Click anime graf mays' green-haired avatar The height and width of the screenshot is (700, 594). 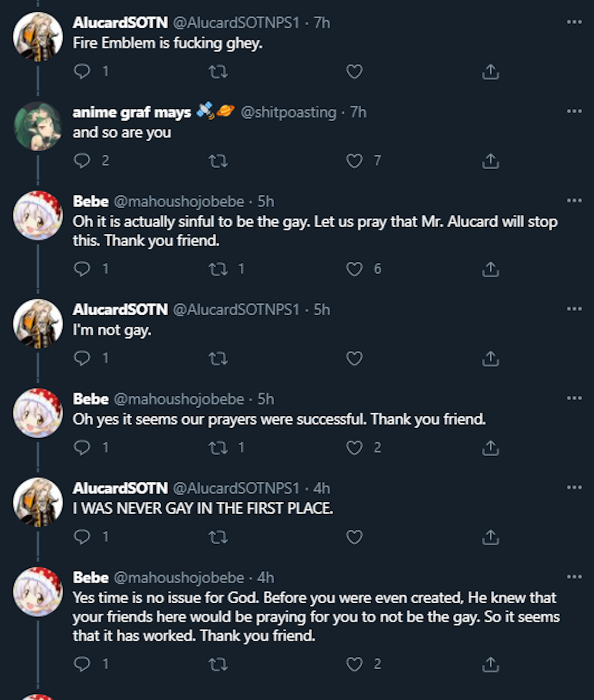(38, 126)
